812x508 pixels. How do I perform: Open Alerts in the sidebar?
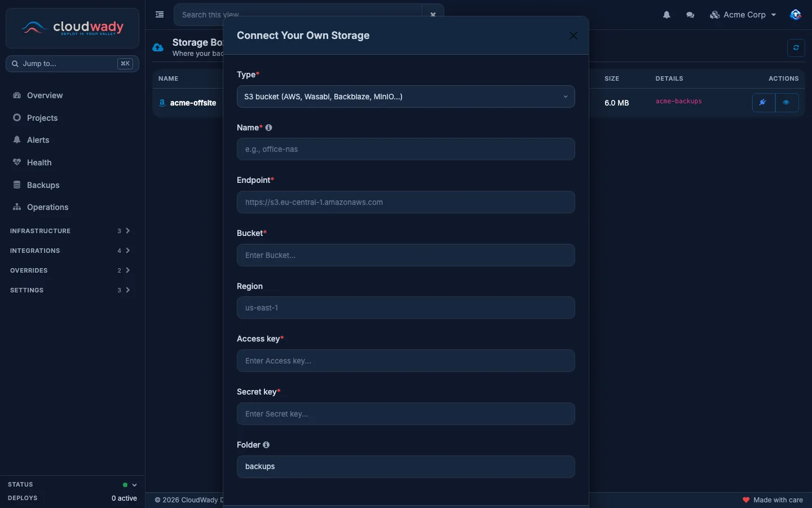pos(72,140)
